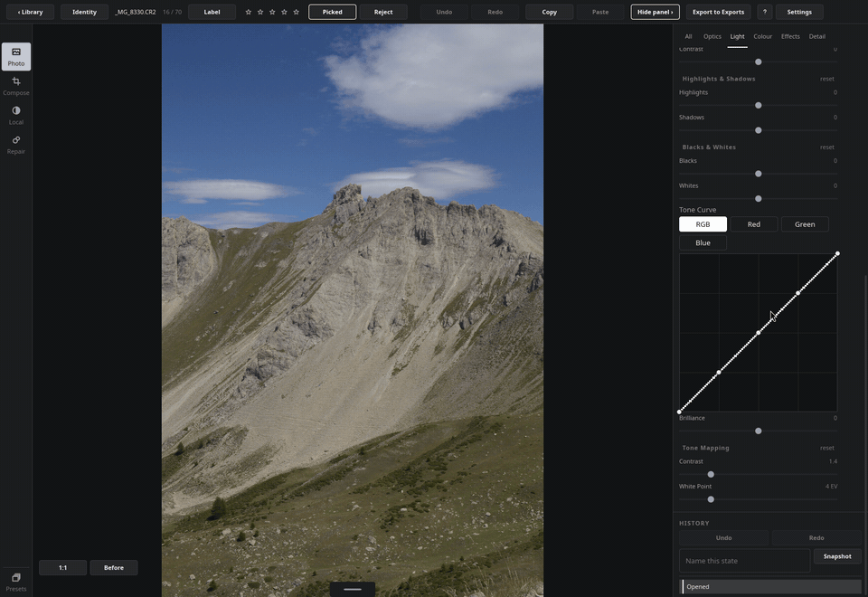The image size is (868, 597).
Task: Switch tone curve to Blue channel
Action: [x=703, y=242]
